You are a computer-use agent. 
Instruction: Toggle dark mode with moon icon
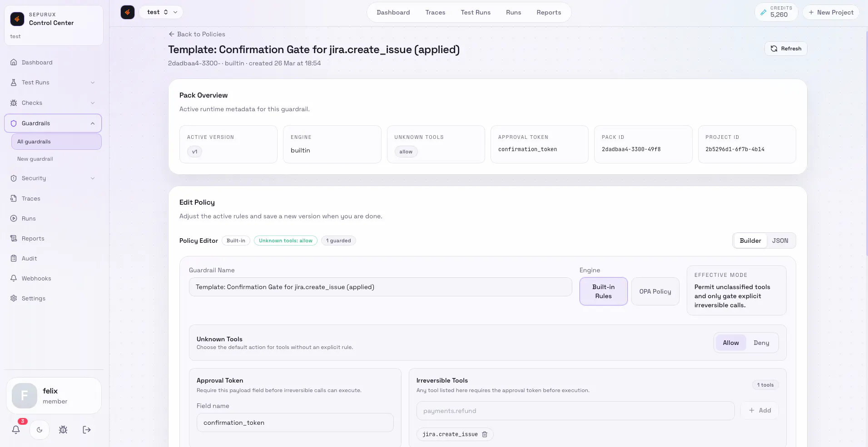[40, 430]
